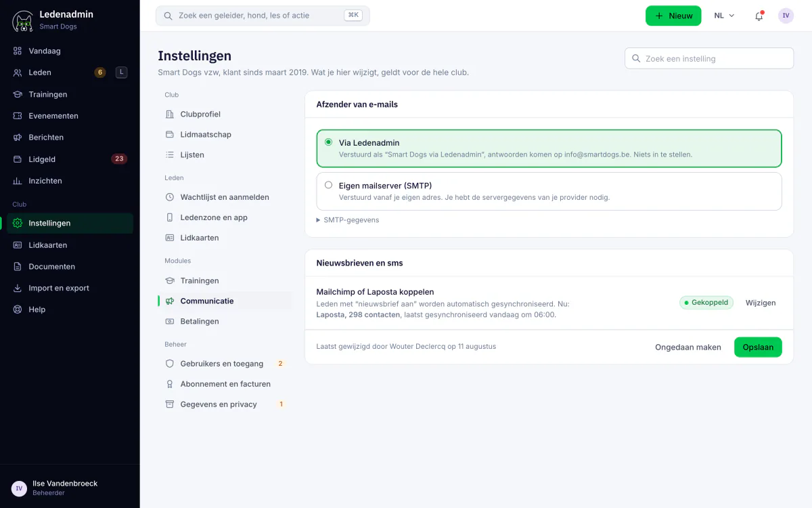Screen dimensions: 812x508
Task: Click the IV user avatar in top bar
Action: pos(786,16)
